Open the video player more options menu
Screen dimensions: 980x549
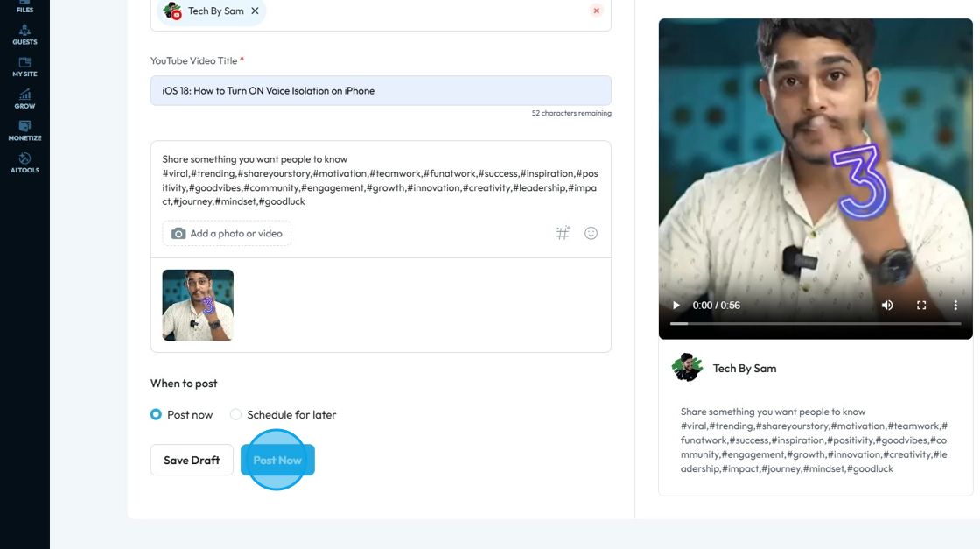(x=955, y=305)
